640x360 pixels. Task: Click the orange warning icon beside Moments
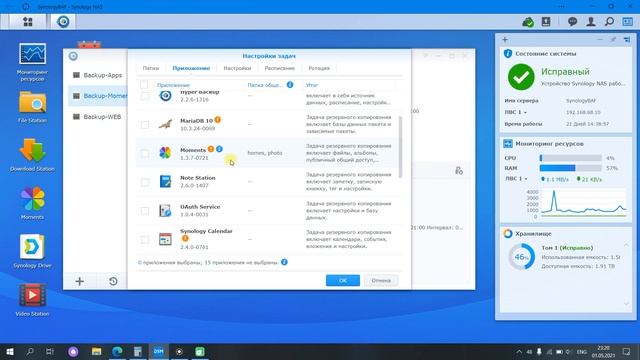tap(211, 149)
